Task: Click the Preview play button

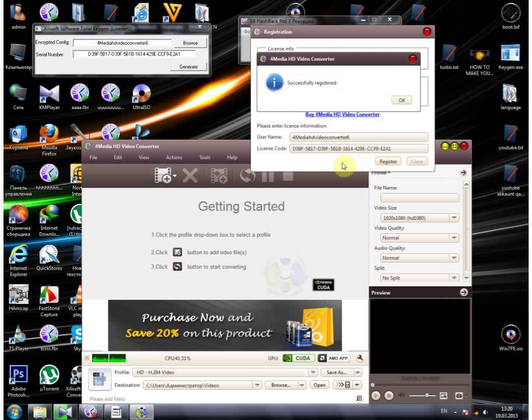Action: tap(376, 395)
